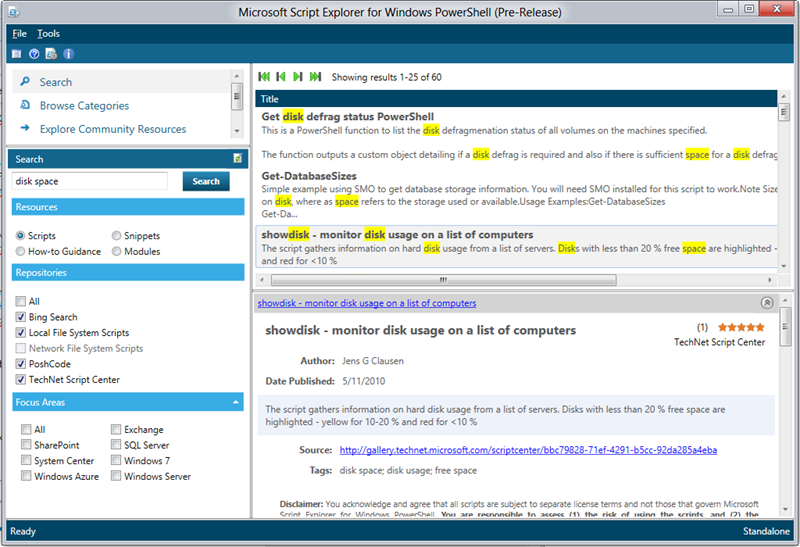Select the How-to Guidance radio button
Image resolution: width=800 pixels, height=547 pixels.
click(x=20, y=252)
